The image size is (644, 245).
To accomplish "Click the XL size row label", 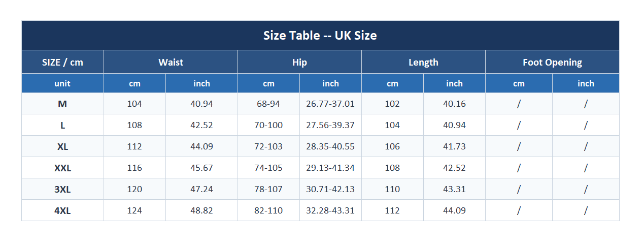I will coord(62,146).
